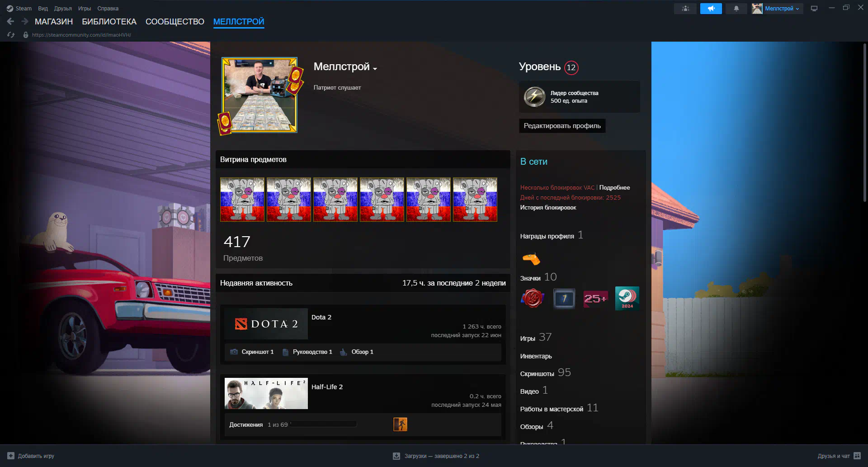
Task: Open the Half-Life 2 title link
Action: [327, 387]
